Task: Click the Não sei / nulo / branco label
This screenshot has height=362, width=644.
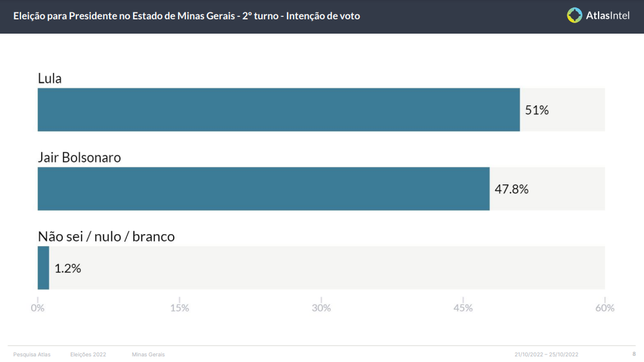Action: click(x=106, y=237)
